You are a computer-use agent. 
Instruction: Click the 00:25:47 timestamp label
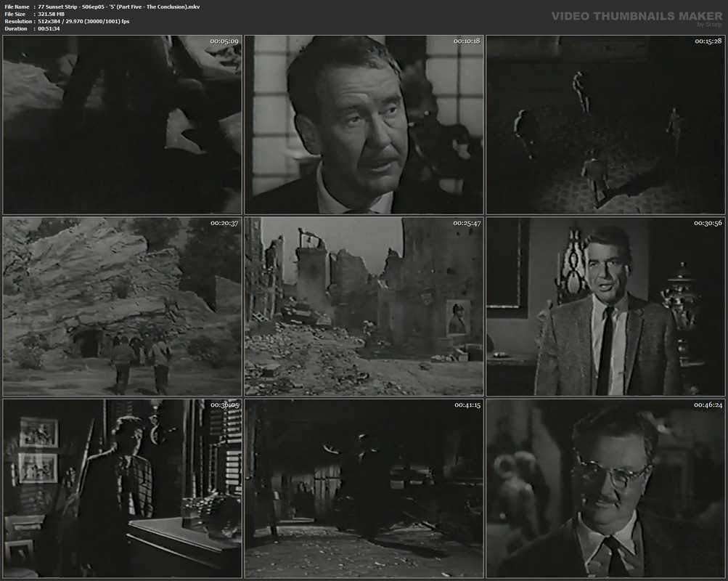pos(467,224)
